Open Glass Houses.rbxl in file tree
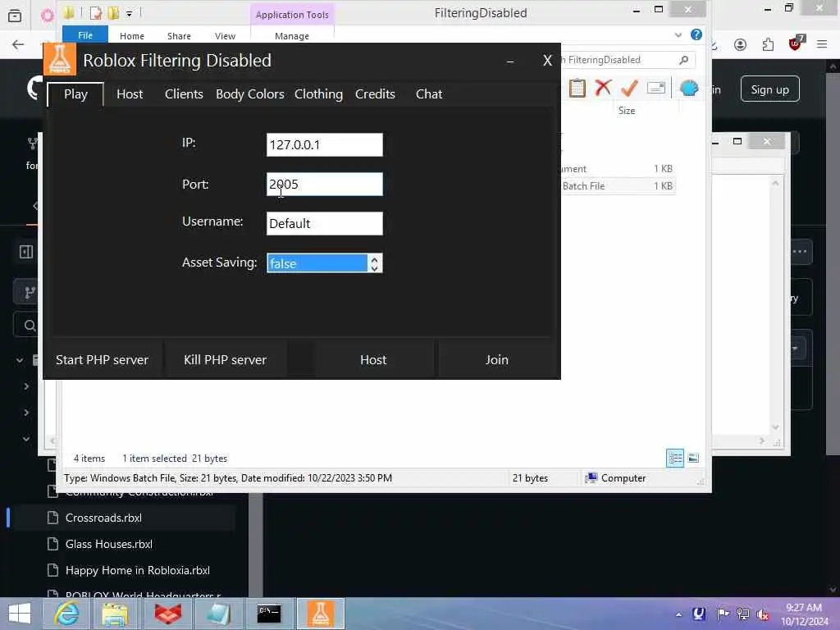This screenshot has height=630, width=840. point(109,545)
